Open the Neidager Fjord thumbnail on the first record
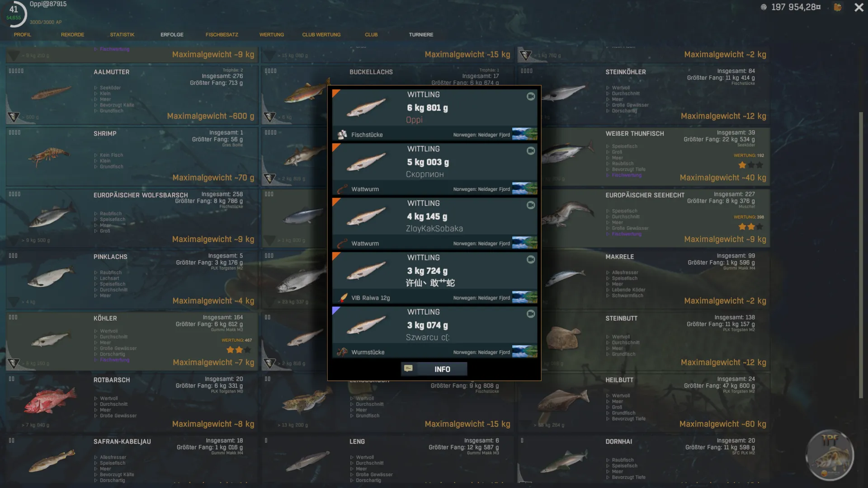Screen dimensions: 868x488 coord(524,135)
